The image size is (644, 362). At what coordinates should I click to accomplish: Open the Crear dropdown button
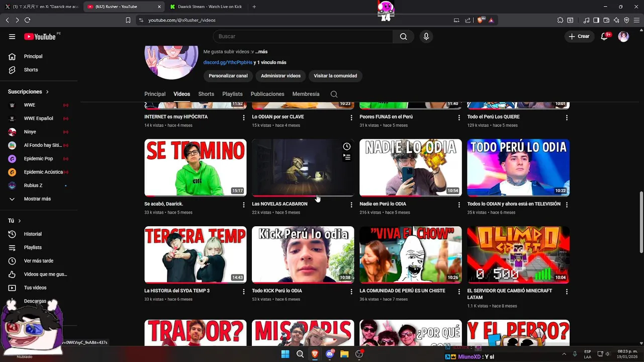pyautogui.click(x=579, y=36)
